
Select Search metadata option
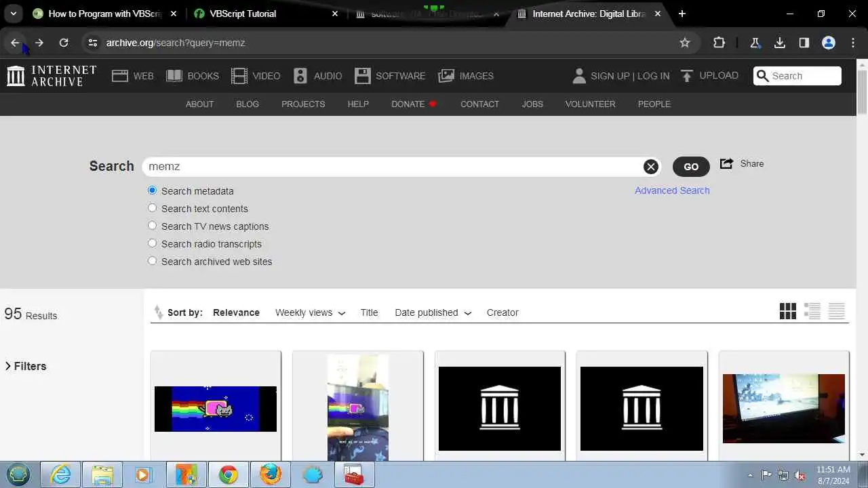(152, 190)
